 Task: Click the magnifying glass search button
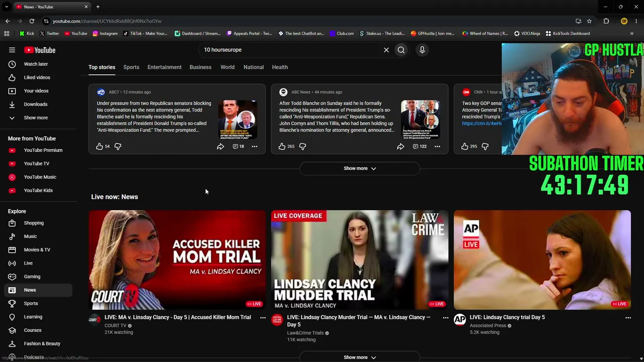point(401,50)
